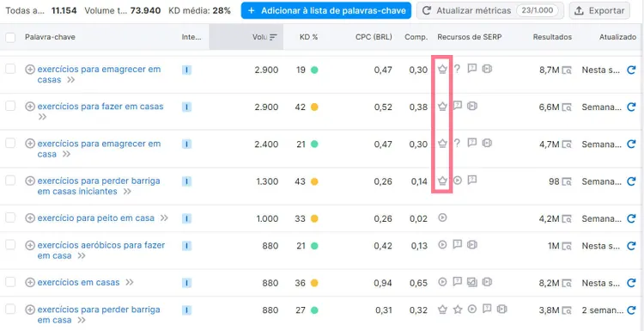Sort by the KD % column header
Viewport: 644px width, 331px height.
308,37
